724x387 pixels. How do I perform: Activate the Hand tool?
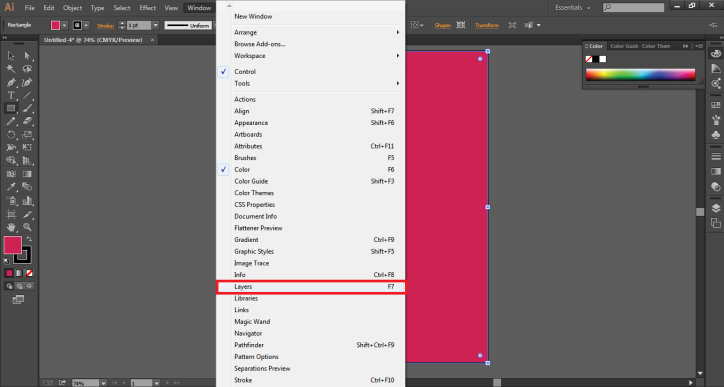11,227
